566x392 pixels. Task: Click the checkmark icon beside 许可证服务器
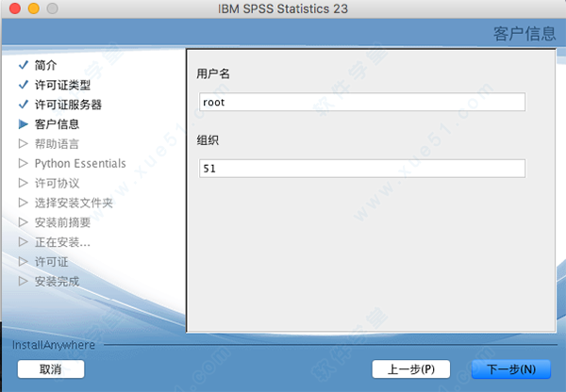24,105
